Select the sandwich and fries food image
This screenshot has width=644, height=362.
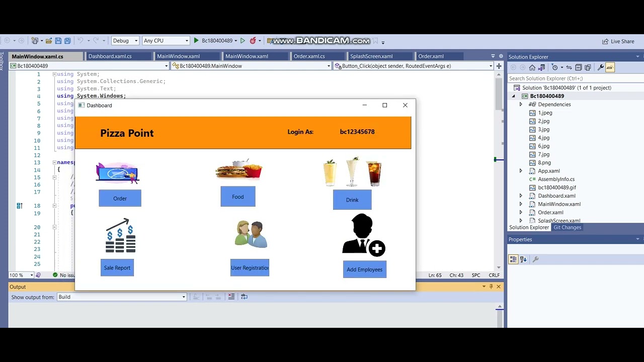(239, 170)
